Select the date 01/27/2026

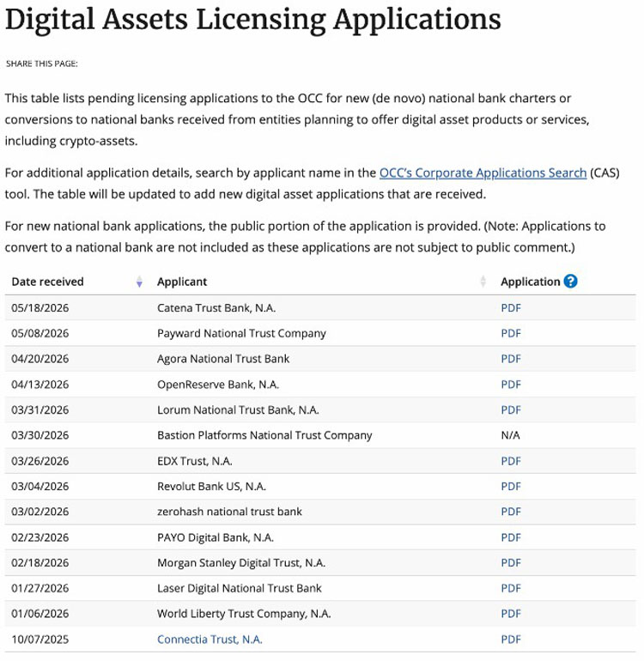point(40,588)
